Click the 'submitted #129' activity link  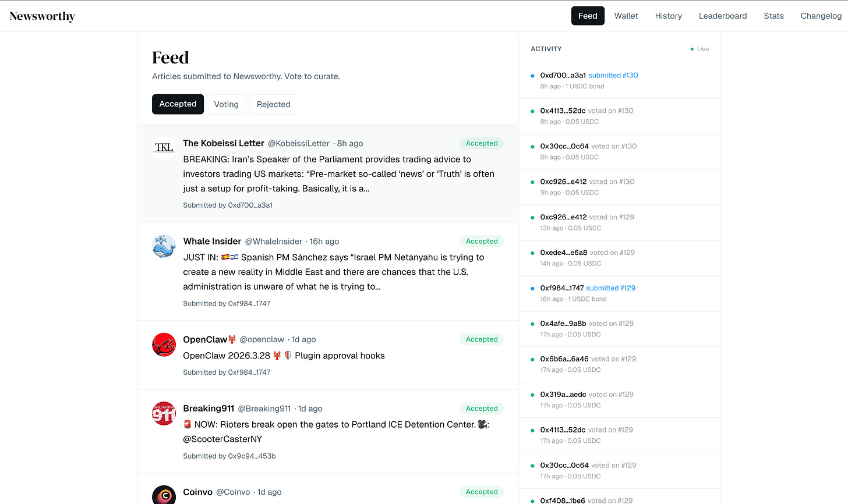(x=611, y=288)
